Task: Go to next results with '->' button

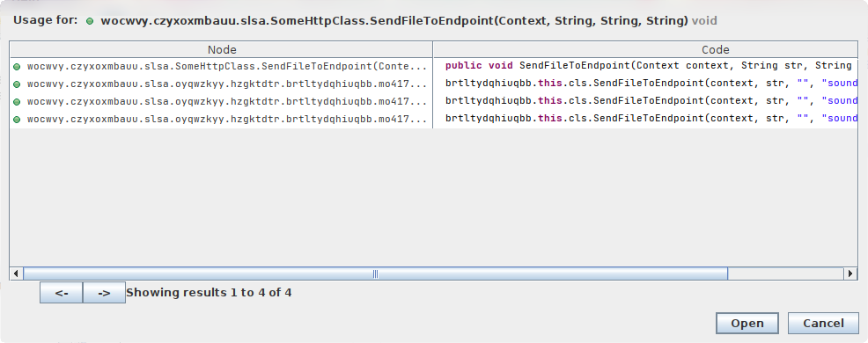Action: click(x=104, y=293)
